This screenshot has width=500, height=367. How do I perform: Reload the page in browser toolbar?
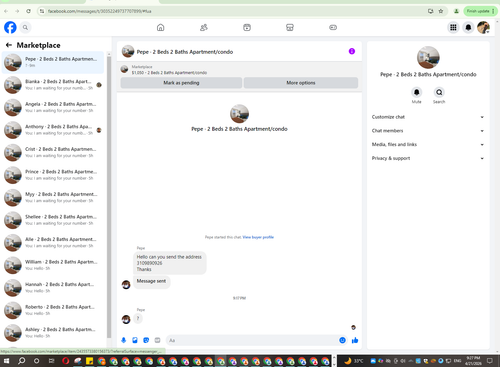[x=29, y=11]
